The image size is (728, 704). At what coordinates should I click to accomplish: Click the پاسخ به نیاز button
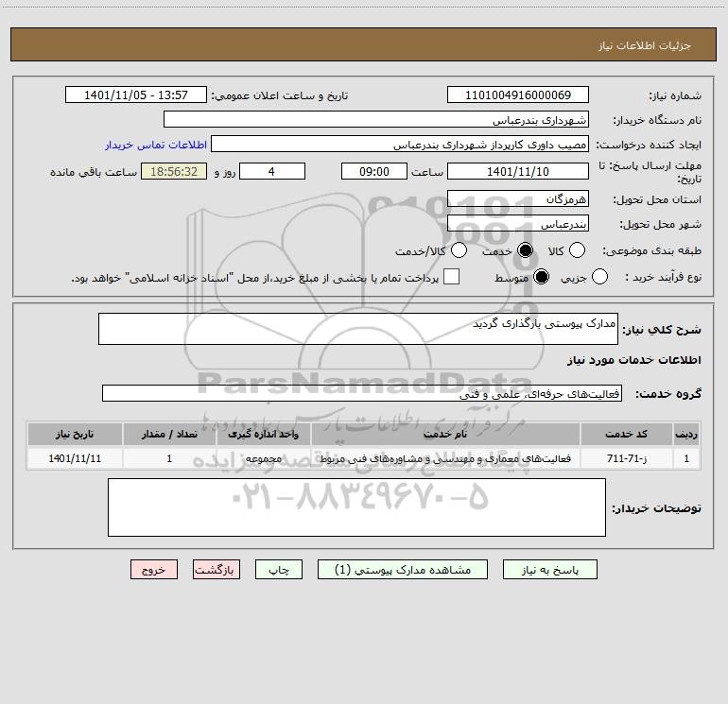[x=549, y=570]
